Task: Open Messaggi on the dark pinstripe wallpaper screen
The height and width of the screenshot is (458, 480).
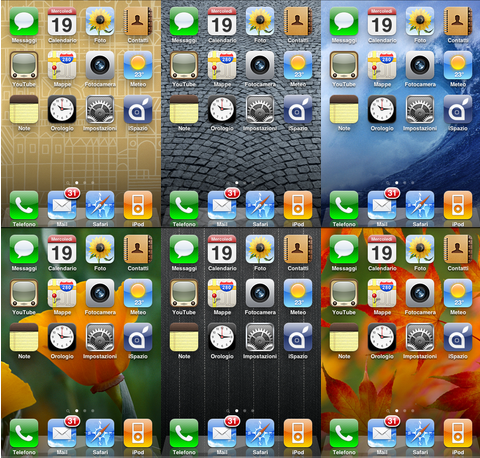Action: point(184,249)
